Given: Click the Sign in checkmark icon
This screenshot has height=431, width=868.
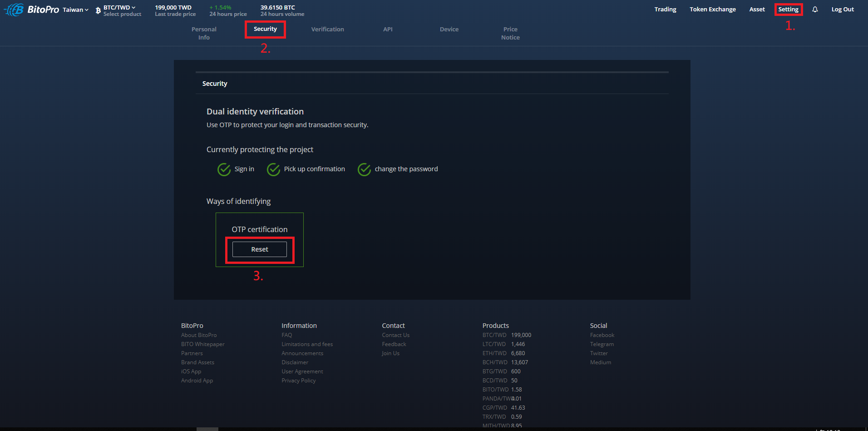Looking at the screenshot, I should pyautogui.click(x=224, y=169).
